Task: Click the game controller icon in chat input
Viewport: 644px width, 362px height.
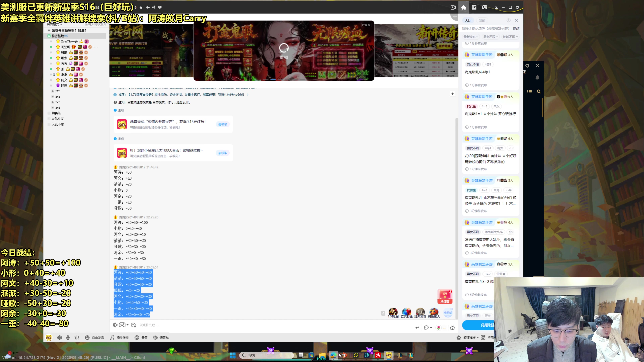Action: point(122,325)
